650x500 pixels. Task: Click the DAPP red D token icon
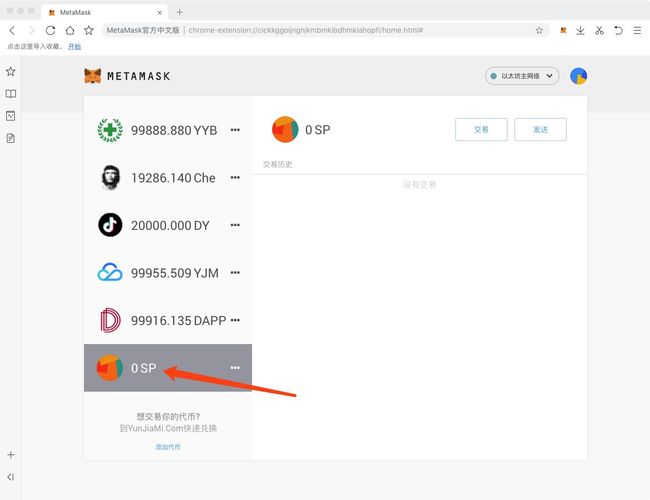tap(110, 320)
